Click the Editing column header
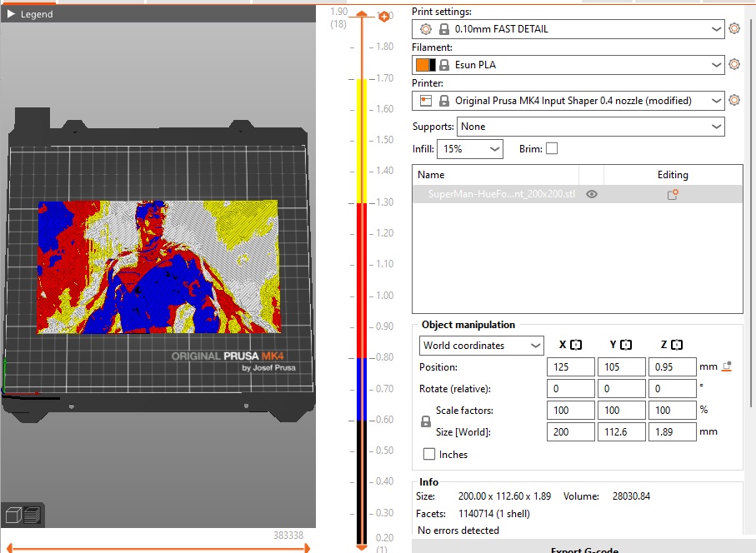 673,175
